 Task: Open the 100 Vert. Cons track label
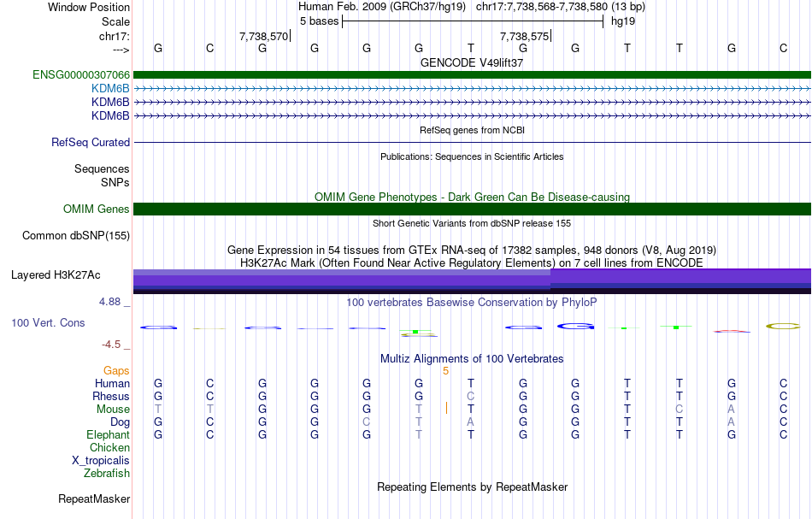(48, 323)
